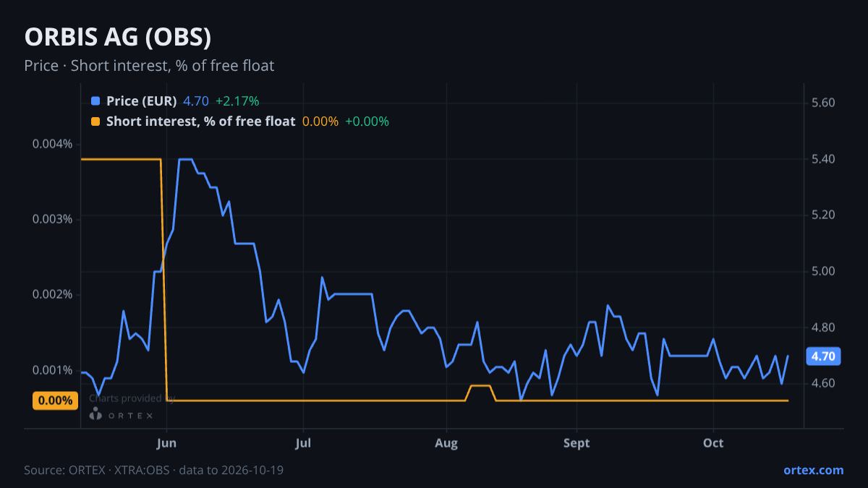Click the ORBIS AG (OBS) chart title
868x488 pixels.
(118, 38)
